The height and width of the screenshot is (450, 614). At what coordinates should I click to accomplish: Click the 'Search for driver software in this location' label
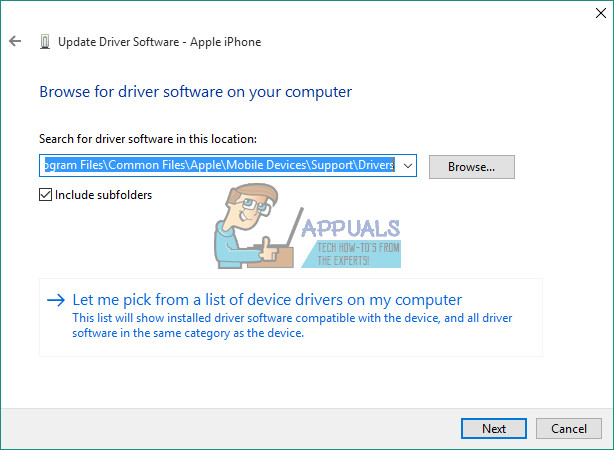pos(148,139)
